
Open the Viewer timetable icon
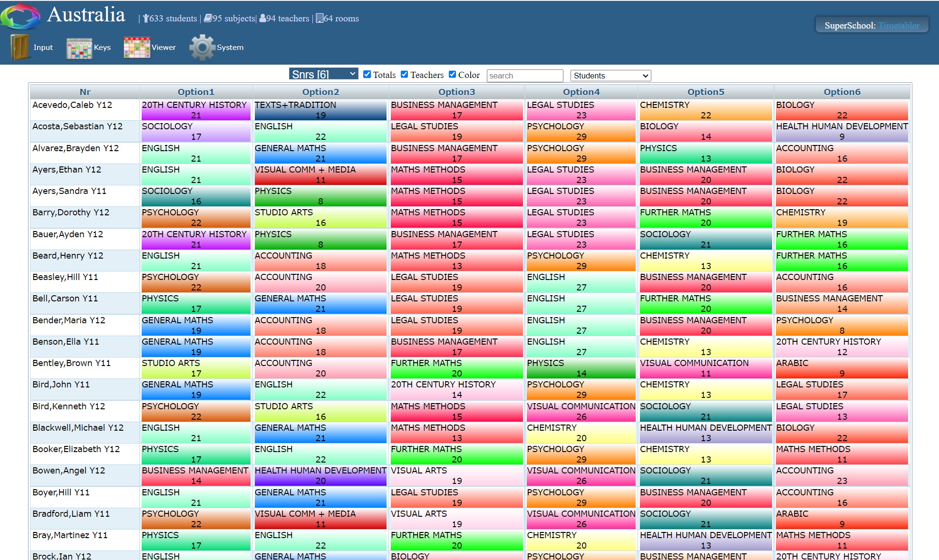pos(136,48)
